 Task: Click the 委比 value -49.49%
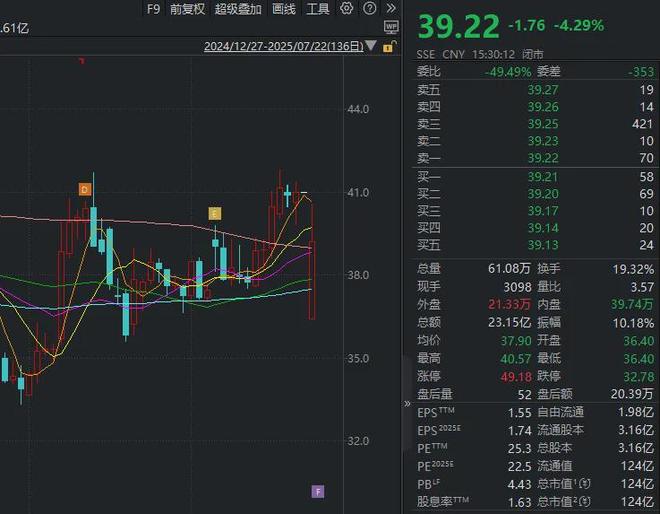(508, 72)
